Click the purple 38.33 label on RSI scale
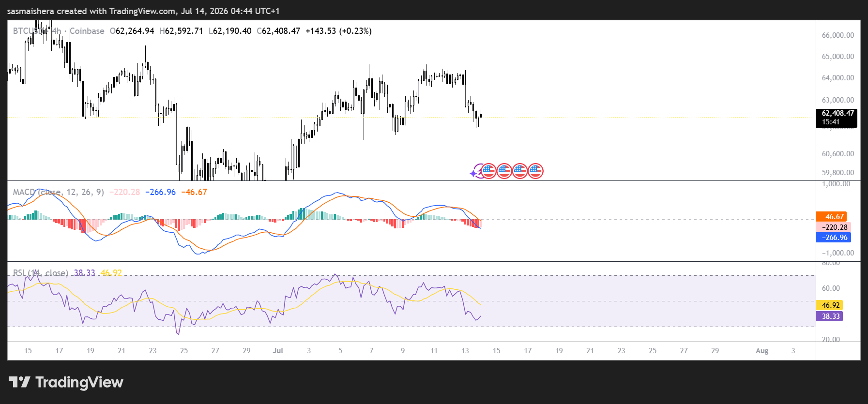 pyautogui.click(x=829, y=316)
